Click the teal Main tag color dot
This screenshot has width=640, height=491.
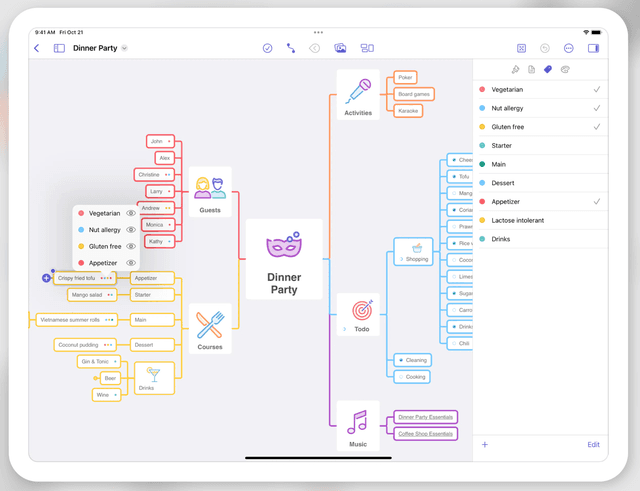(483, 164)
